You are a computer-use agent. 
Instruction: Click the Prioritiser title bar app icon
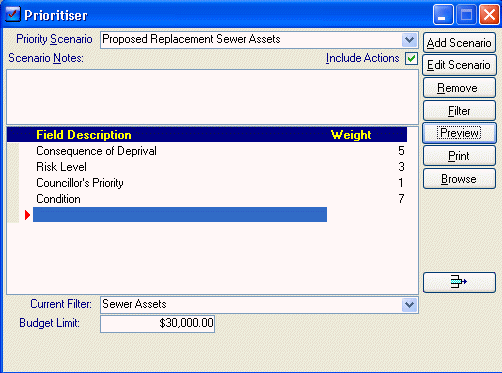[13, 15]
